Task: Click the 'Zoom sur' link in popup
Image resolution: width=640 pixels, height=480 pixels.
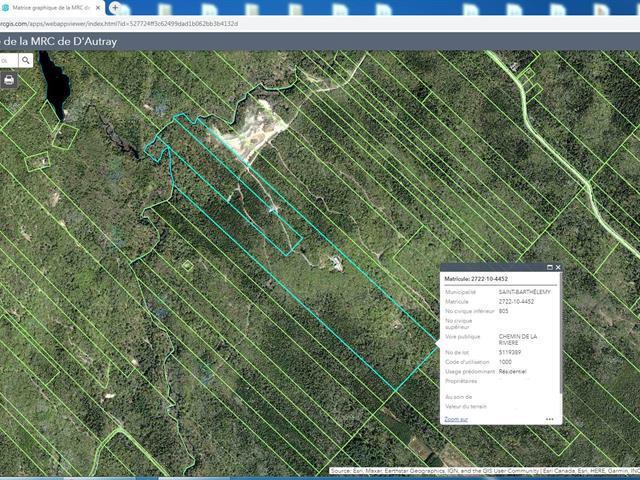Action: (x=456, y=419)
